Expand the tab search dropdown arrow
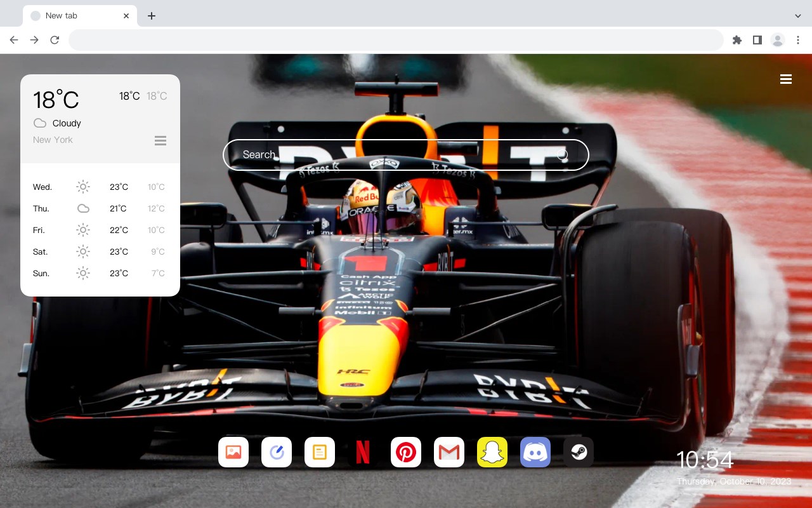 pos(798,16)
